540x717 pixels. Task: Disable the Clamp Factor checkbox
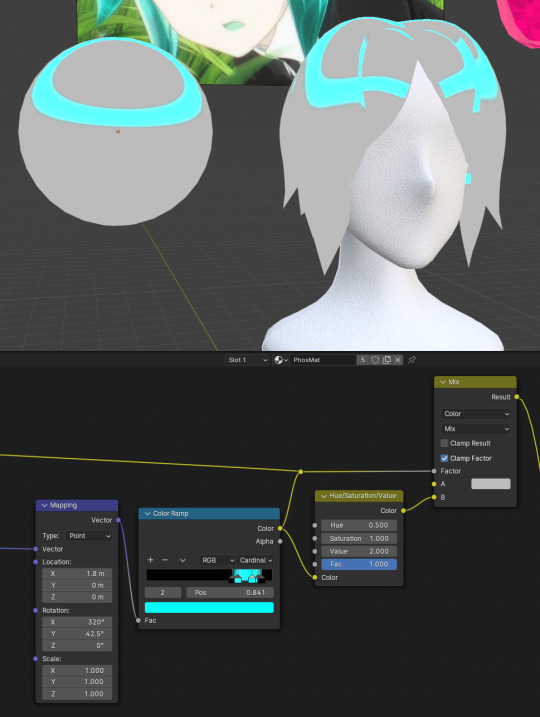(444, 458)
